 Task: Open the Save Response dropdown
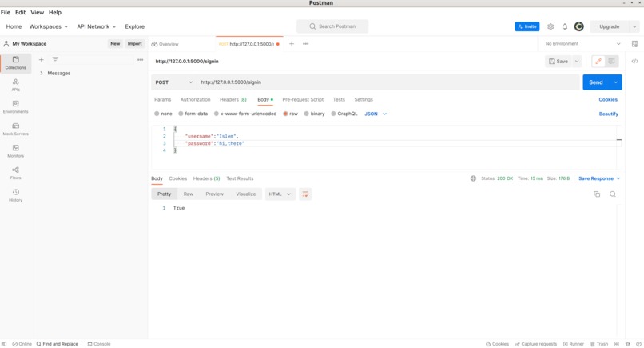click(x=599, y=178)
